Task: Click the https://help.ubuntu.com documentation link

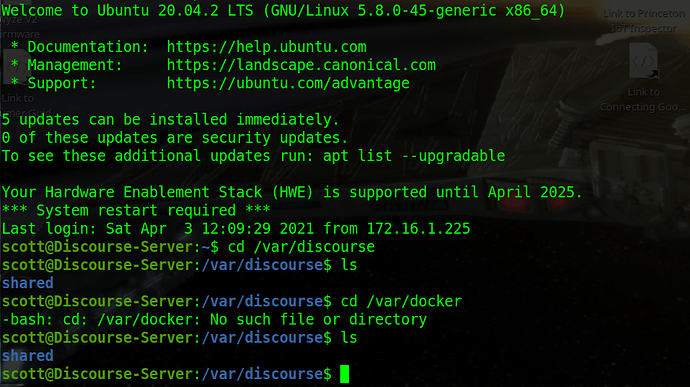Action: 266,47
